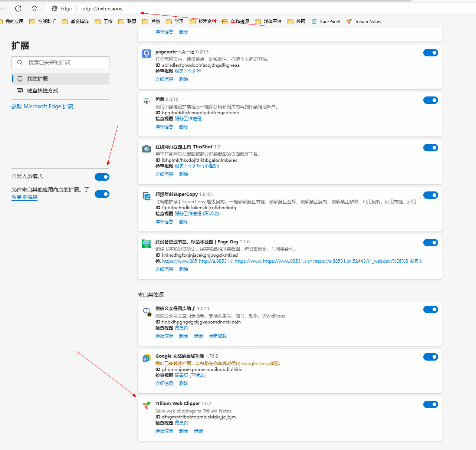
Task: Click the 剪藏 Evernote clipper icon
Action: click(147, 101)
